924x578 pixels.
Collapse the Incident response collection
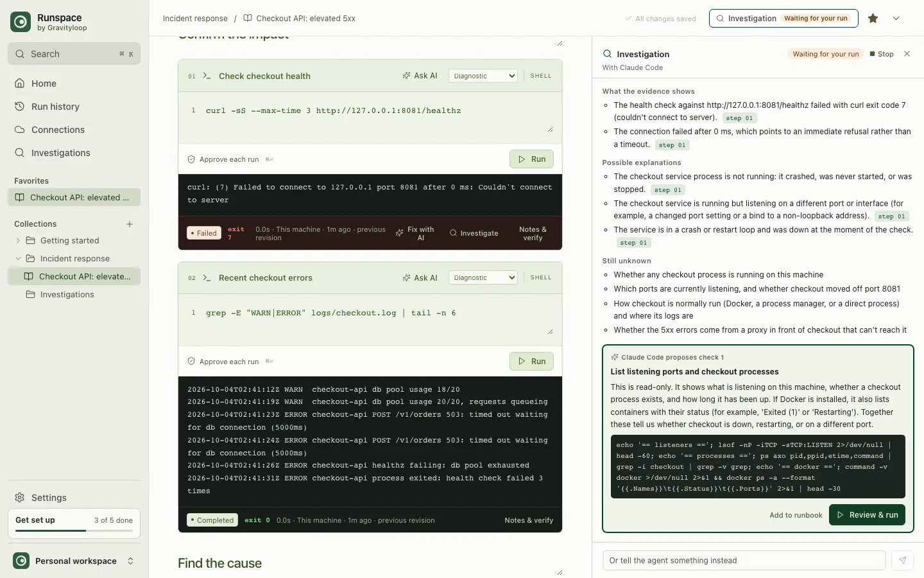(18, 259)
